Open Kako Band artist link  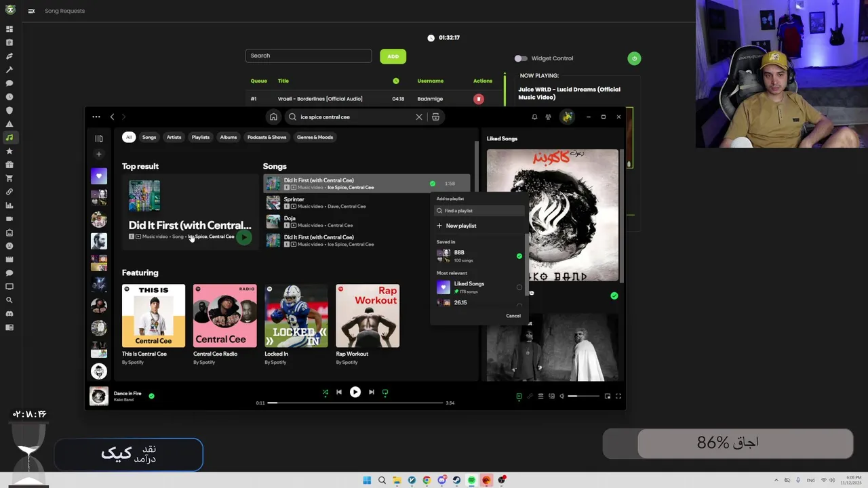pyautogui.click(x=123, y=400)
